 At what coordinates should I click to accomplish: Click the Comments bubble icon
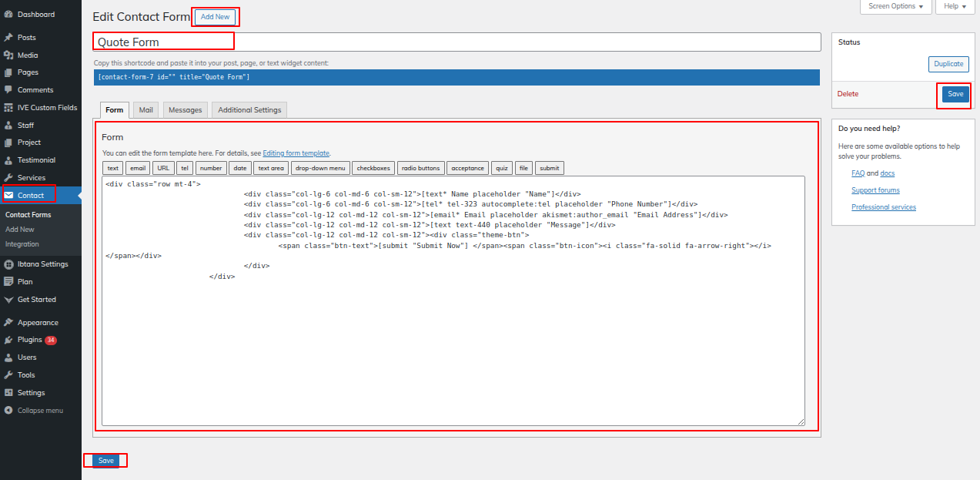(x=8, y=90)
